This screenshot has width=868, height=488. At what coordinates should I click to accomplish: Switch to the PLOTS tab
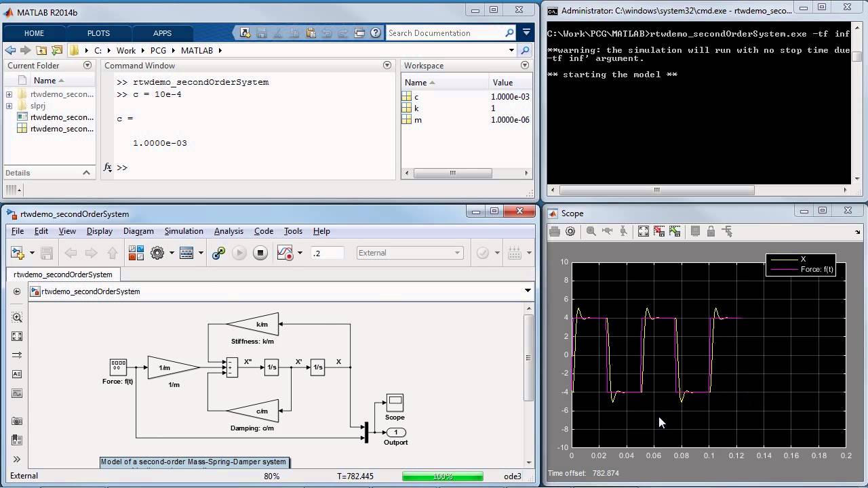pyautogui.click(x=98, y=33)
